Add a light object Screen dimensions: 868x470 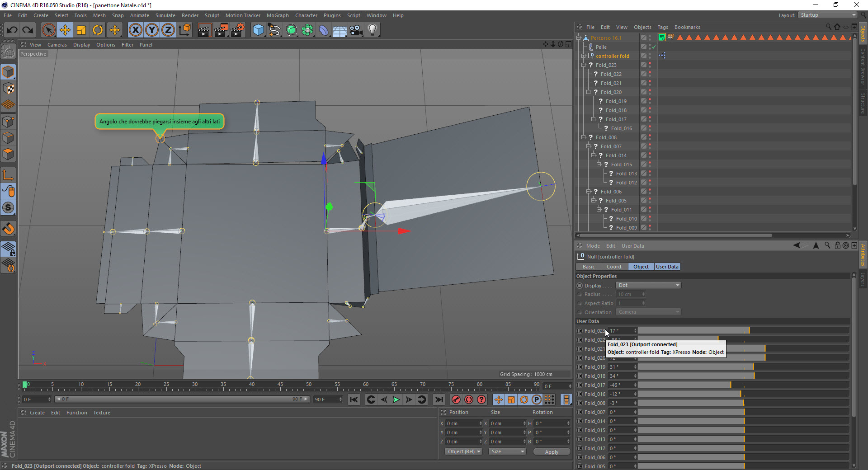[x=372, y=30]
